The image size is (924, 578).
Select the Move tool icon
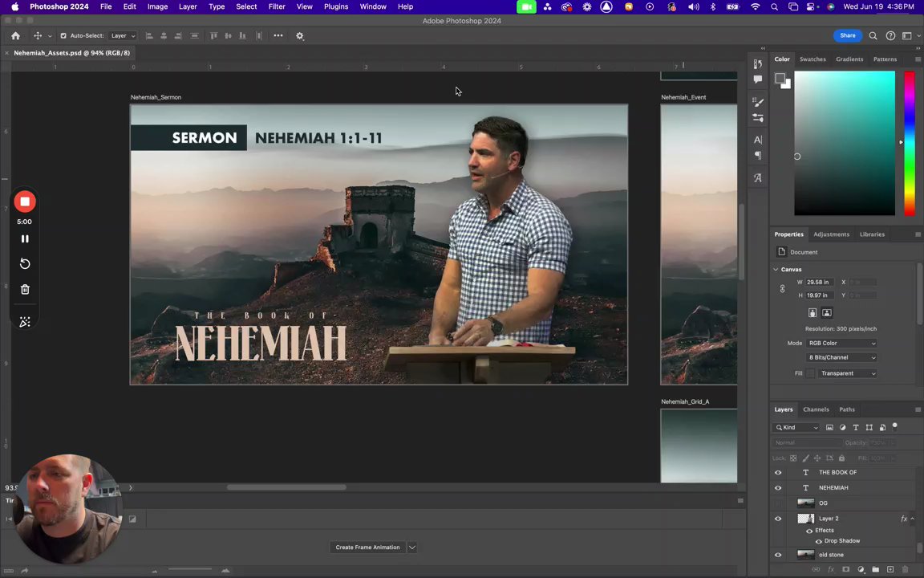(x=37, y=35)
